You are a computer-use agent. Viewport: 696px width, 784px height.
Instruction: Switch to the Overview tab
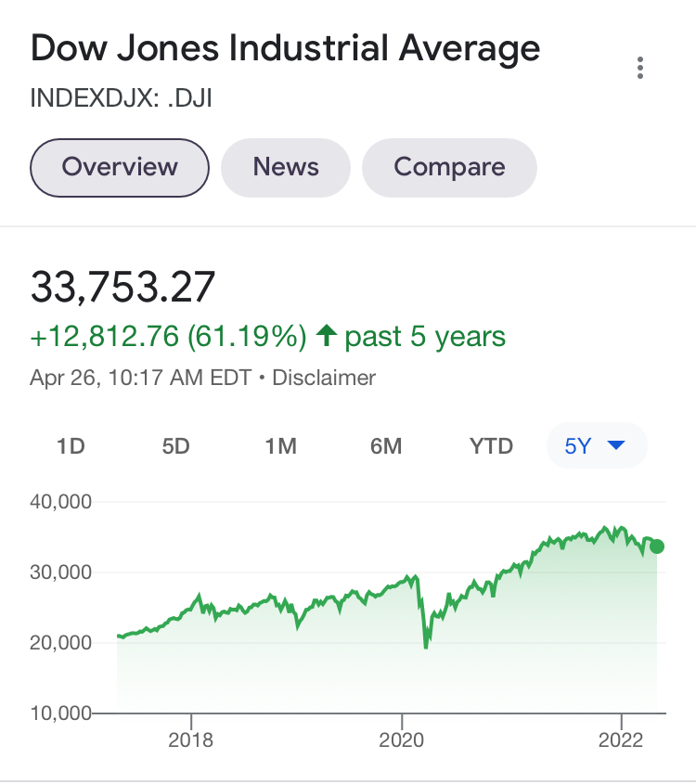[120, 167]
